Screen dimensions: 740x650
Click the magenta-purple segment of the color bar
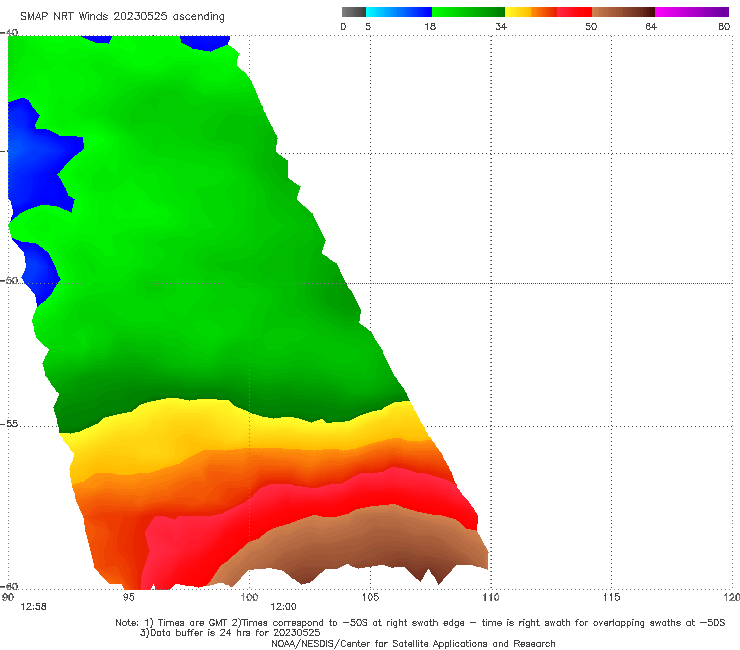pos(692,12)
